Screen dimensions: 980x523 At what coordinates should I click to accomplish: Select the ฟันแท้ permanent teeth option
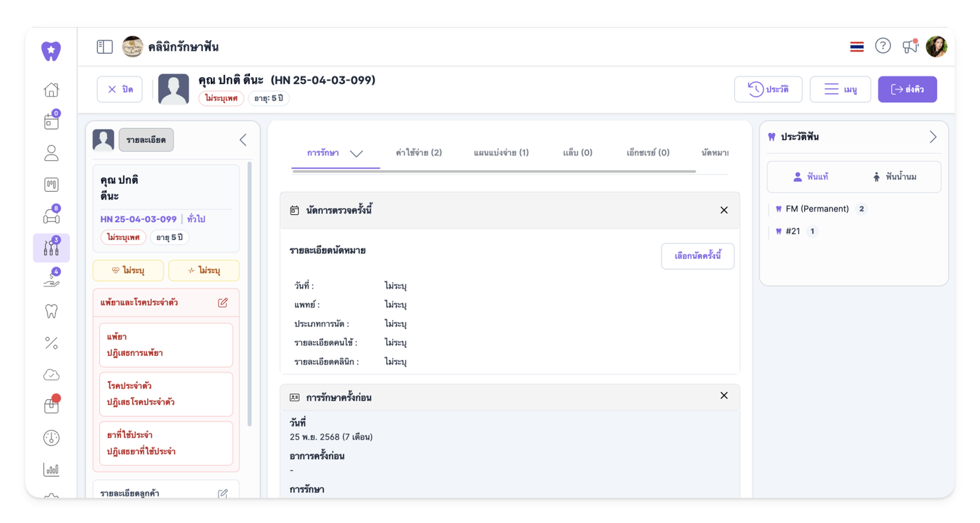[x=811, y=177]
